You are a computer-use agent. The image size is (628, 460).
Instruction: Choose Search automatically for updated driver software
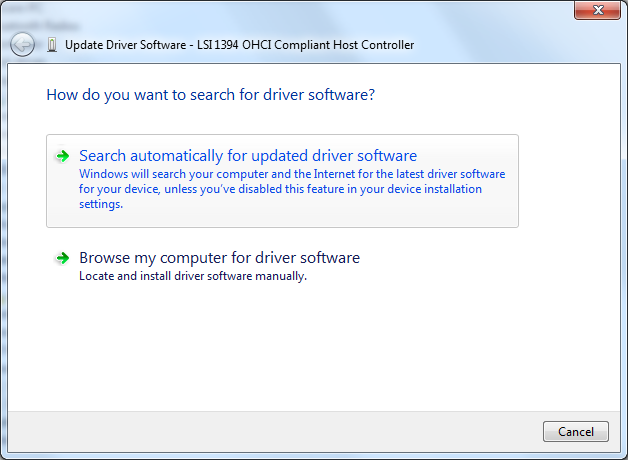tap(282, 181)
